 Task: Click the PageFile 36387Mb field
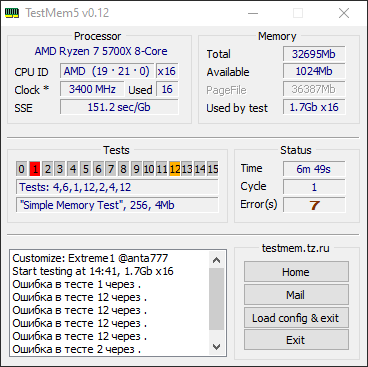tap(314, 89)
